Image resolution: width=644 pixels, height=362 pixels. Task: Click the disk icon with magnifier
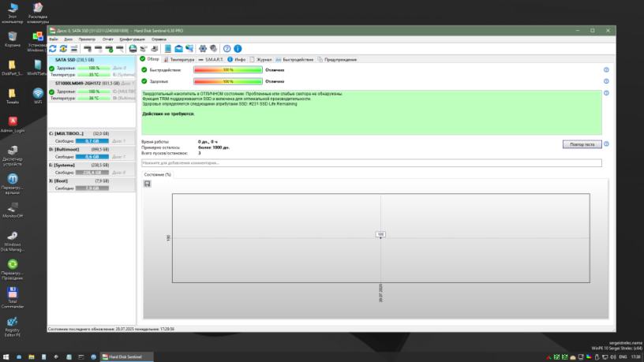tap(119, 49)
